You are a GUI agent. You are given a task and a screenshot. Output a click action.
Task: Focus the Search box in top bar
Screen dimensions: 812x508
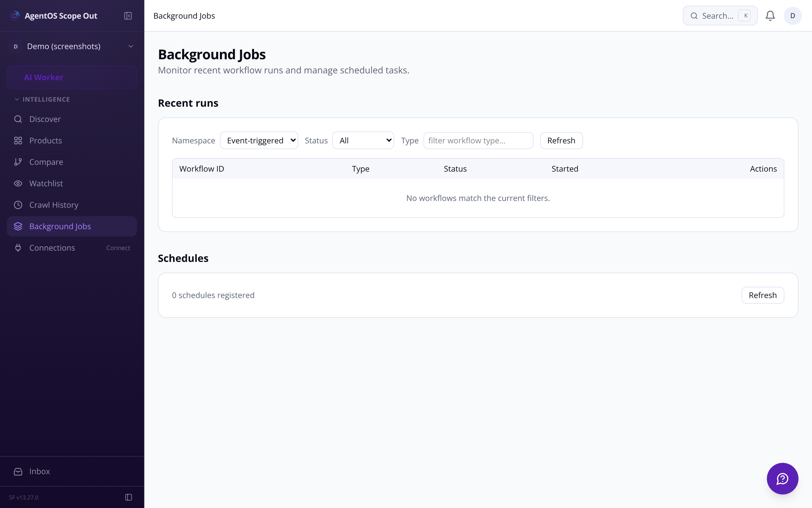(720, 16)
